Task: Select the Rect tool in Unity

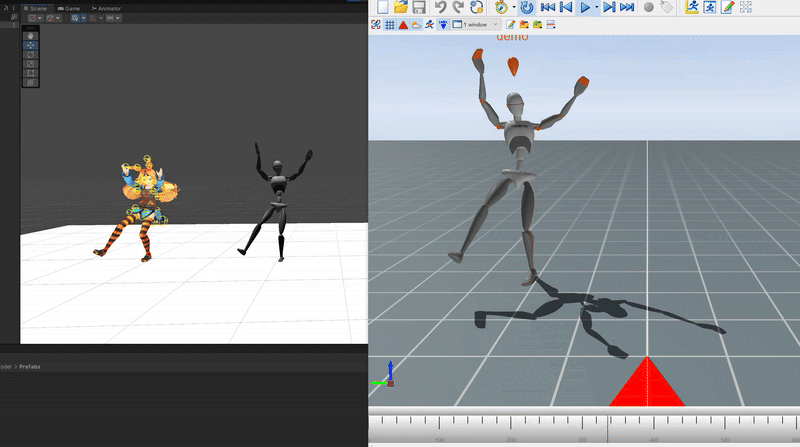Action: click(31, 73)
